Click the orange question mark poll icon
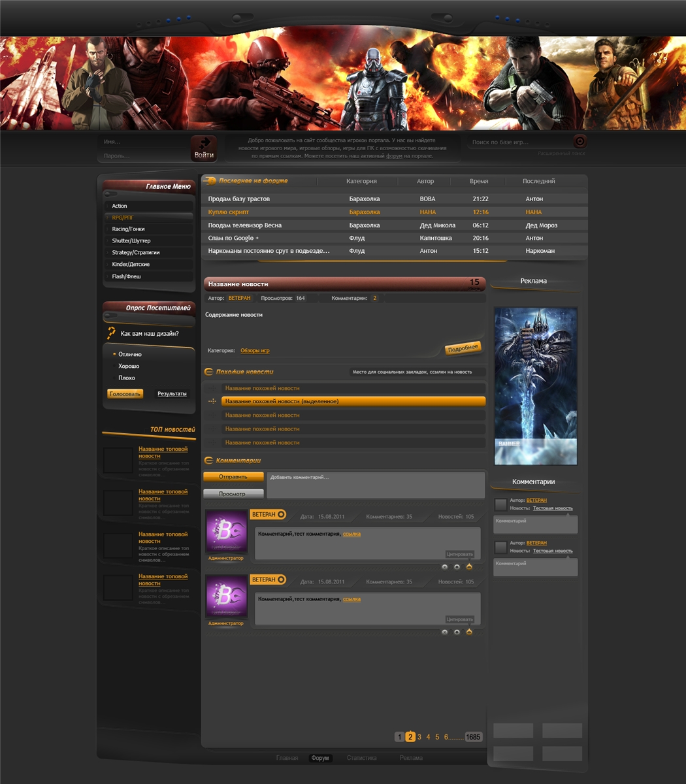 coord(111,333)
